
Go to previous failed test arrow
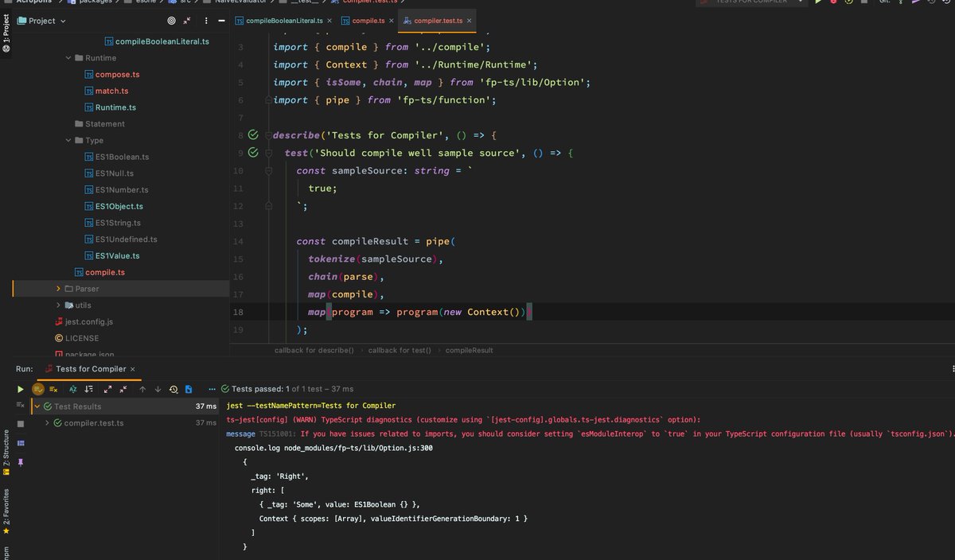coord(142,389)
